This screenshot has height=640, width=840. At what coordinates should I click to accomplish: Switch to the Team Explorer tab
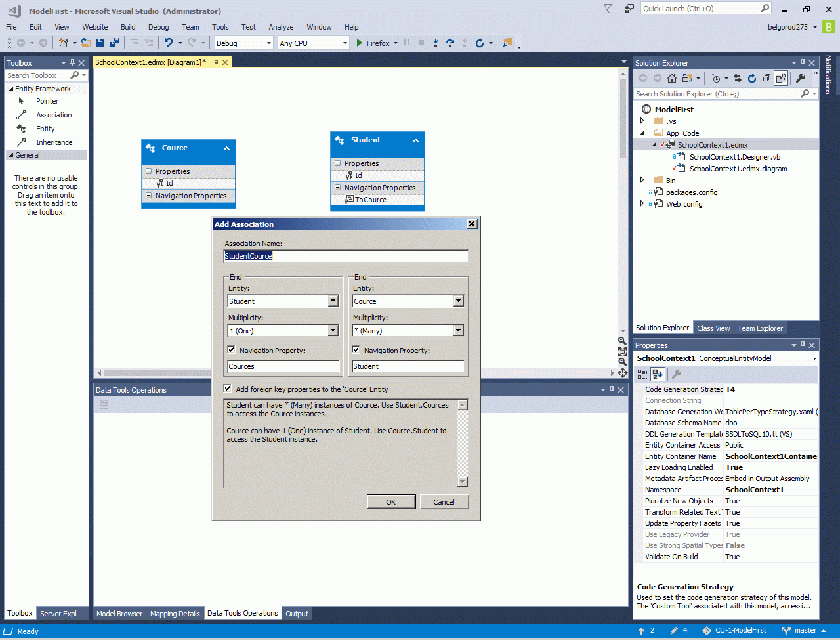tap(760, 328)
